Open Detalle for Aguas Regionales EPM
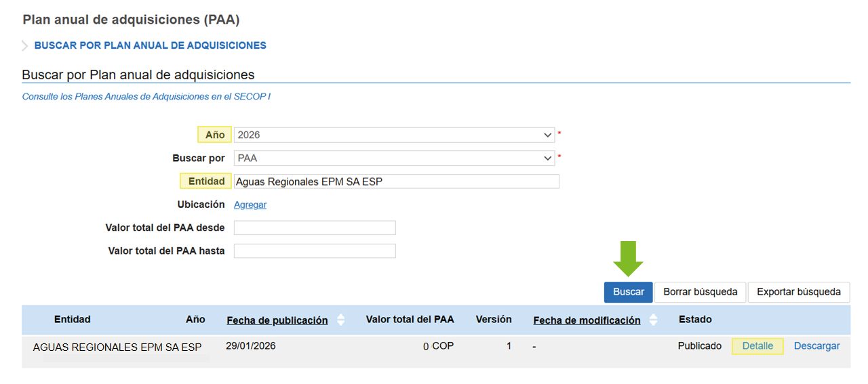The width and height of the screenshot is (868, 384). [x=757, y=346]
